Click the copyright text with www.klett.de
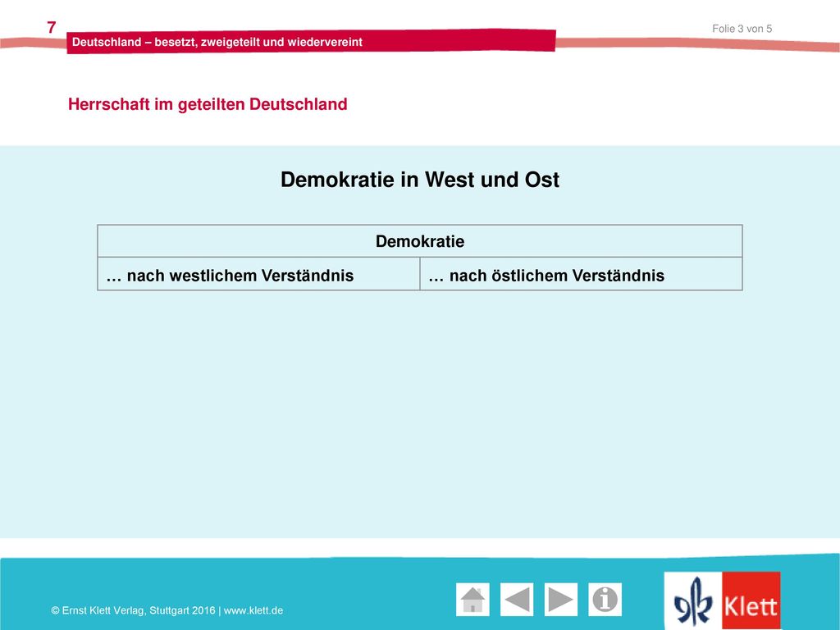840x630 pixels. [167, 610]
